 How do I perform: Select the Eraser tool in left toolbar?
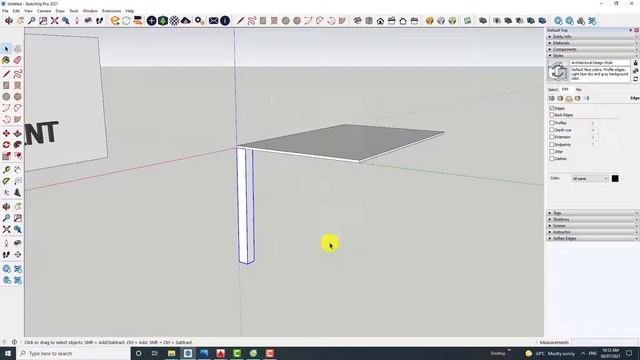pos(18,60)
